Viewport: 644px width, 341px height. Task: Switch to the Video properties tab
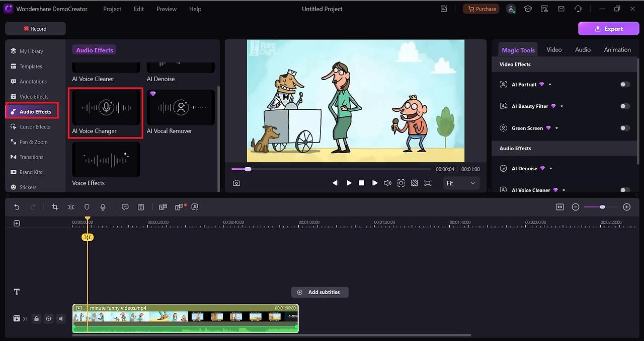click(x=554, y=49)
